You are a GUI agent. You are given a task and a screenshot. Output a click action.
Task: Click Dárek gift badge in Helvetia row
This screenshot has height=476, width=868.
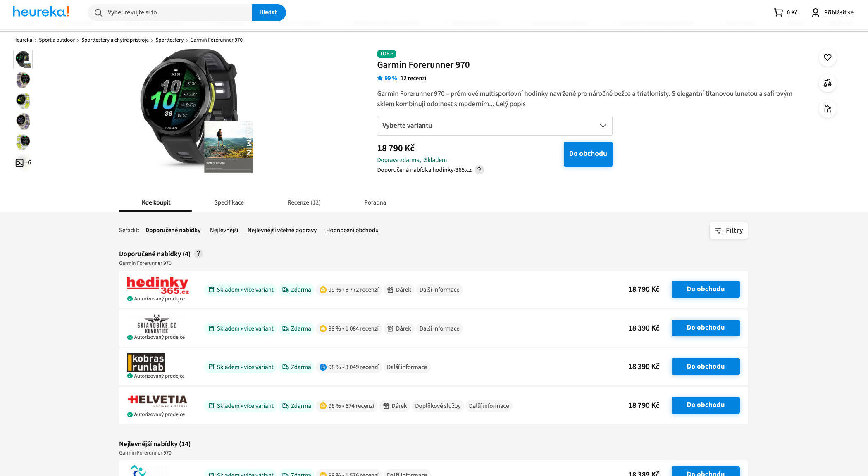click(395, 406)
